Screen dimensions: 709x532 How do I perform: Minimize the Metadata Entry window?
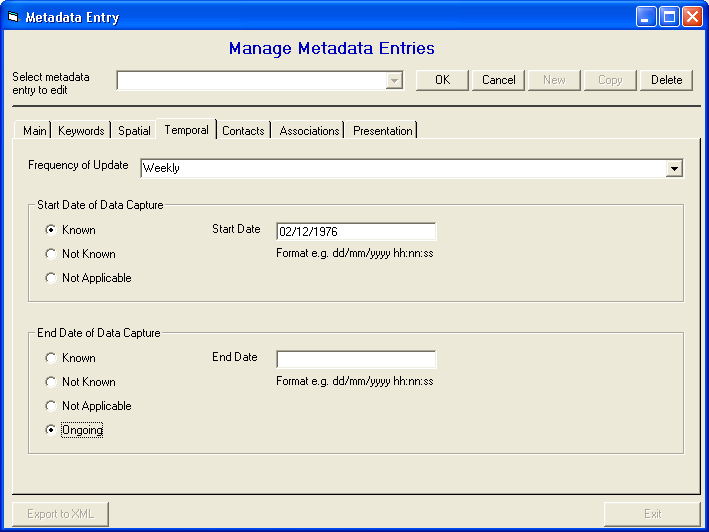click(x=646, y=17)
